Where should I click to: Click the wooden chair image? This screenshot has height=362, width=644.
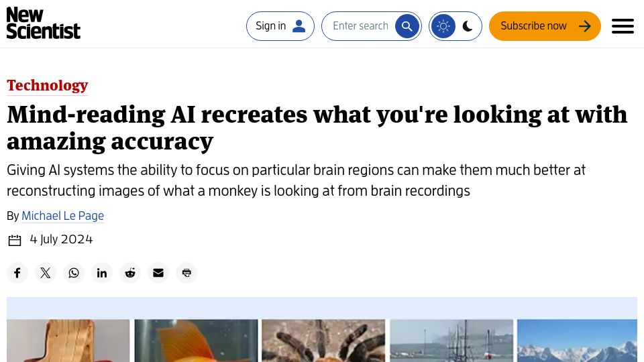(68, 341)
